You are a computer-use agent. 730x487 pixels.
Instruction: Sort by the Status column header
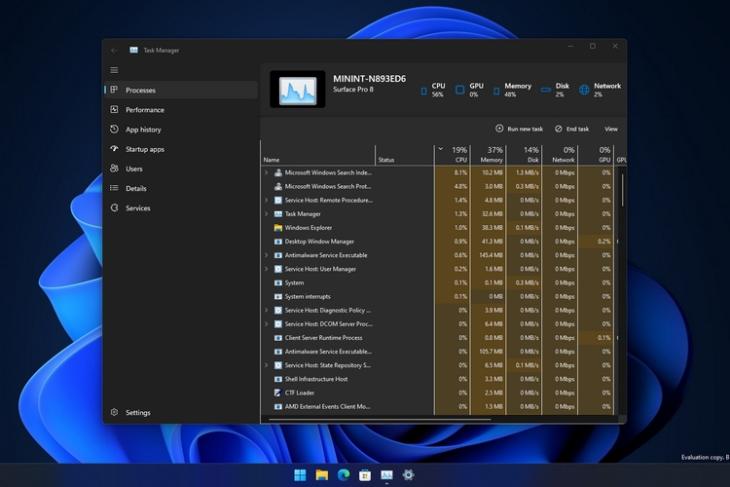pos(405,155)
